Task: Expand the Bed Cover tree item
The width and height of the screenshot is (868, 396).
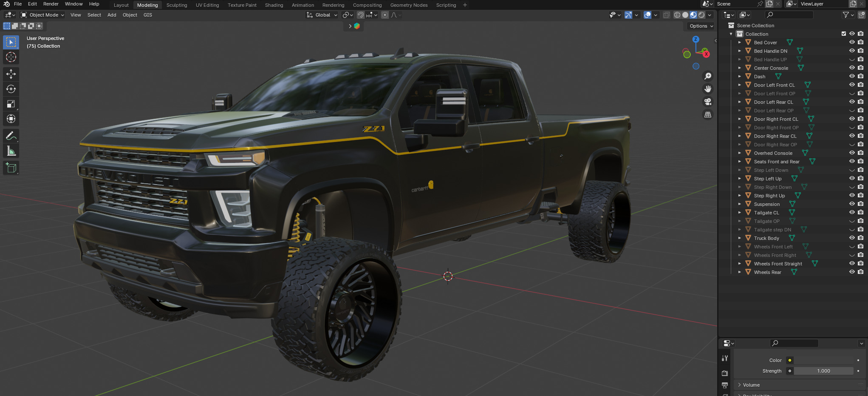Action: [740, 43]
